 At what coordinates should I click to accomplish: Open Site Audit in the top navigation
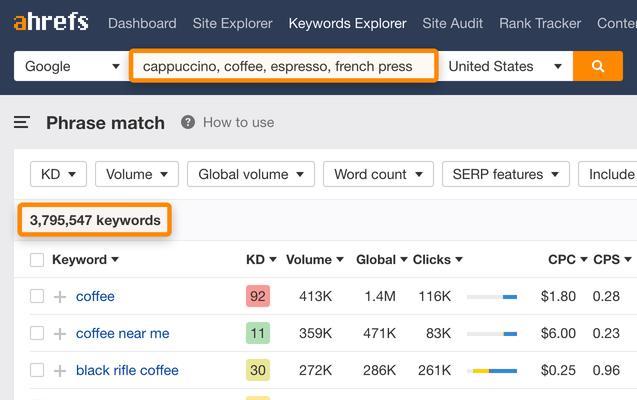click(x=453, y=23)
